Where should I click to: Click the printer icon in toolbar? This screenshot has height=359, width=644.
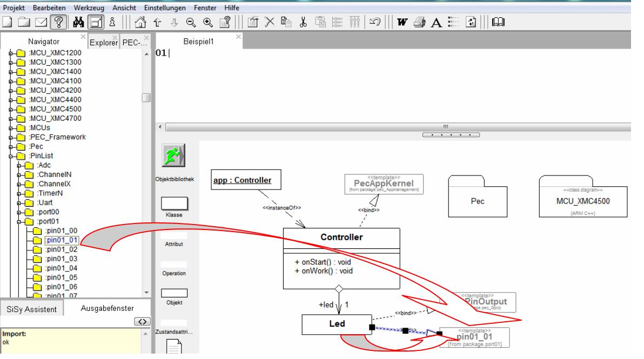419,22
